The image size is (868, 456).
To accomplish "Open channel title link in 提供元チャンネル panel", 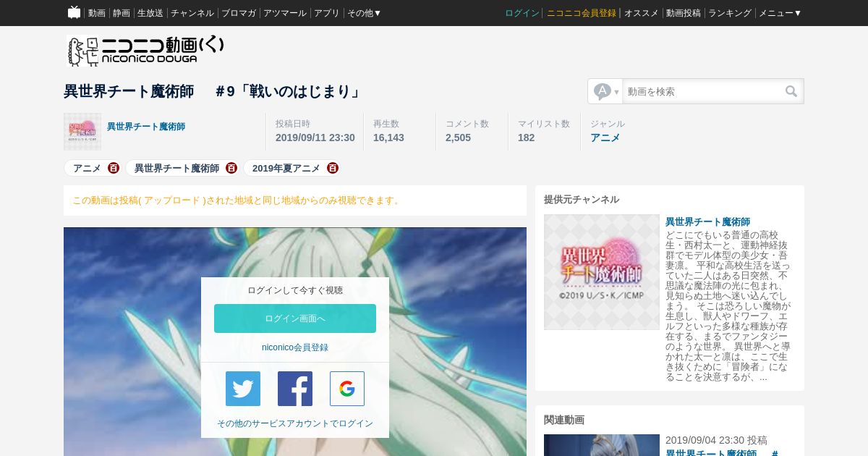I will tap(707, 221).
